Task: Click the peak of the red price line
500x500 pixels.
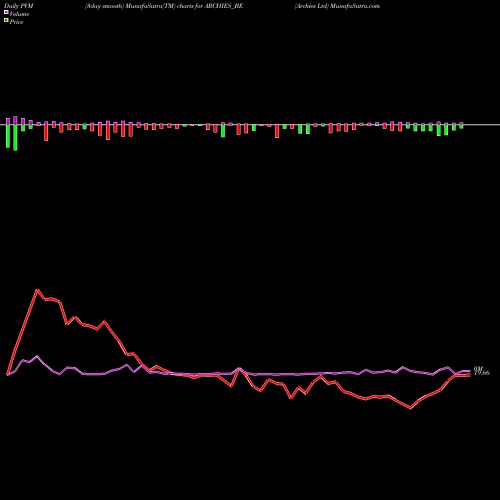Action: 37,290
